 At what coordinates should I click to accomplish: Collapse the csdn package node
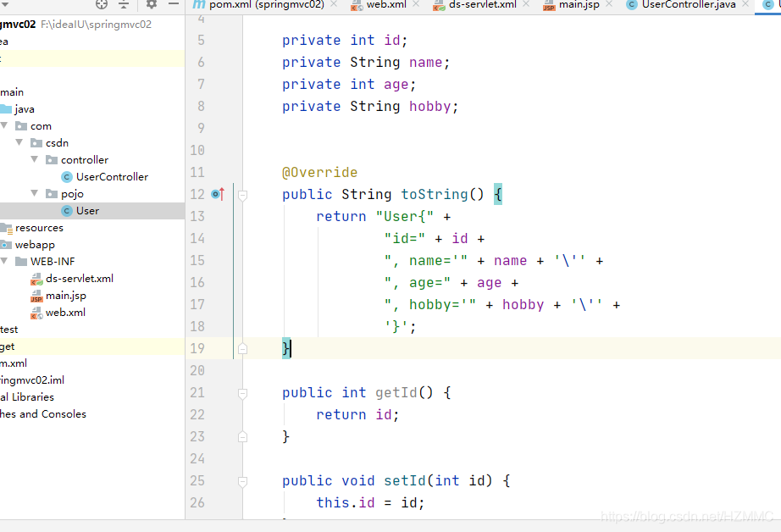point(19,142)
